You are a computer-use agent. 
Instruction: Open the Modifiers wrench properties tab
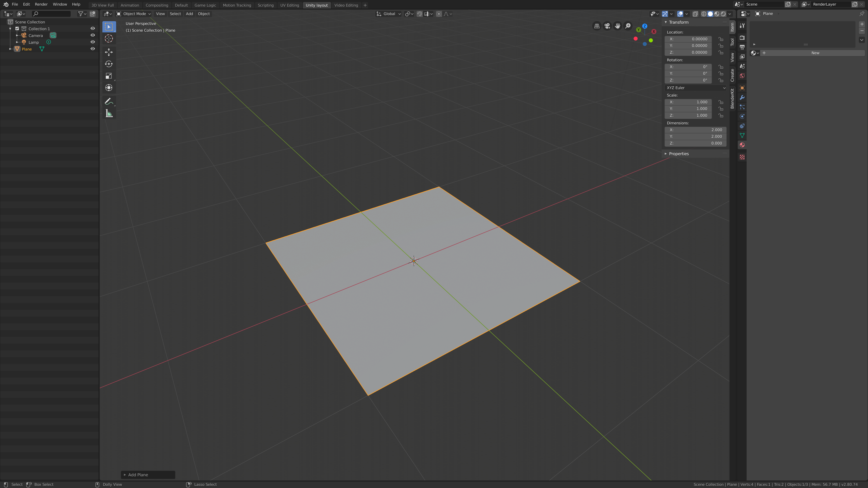coord(742,97)
